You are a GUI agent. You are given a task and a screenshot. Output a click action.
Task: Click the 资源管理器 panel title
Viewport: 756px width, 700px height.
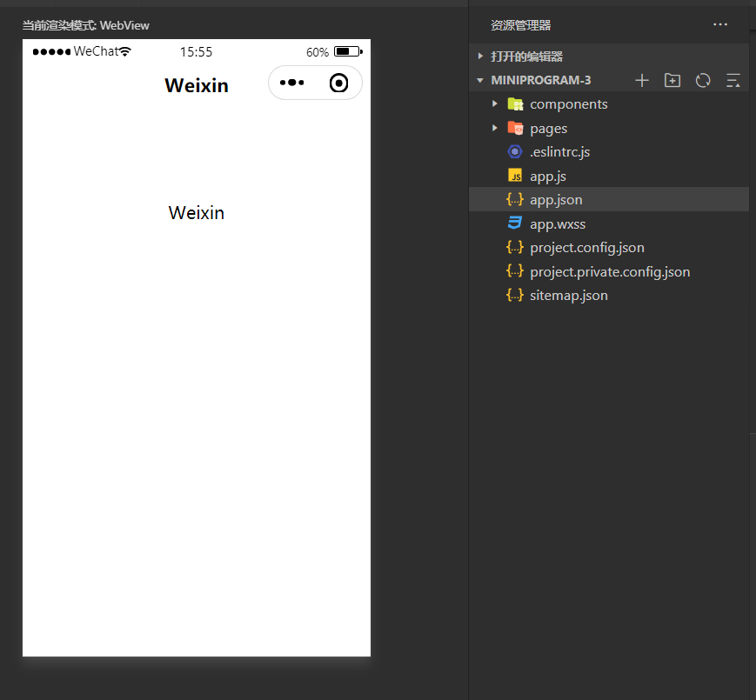(x=521, y=25)
